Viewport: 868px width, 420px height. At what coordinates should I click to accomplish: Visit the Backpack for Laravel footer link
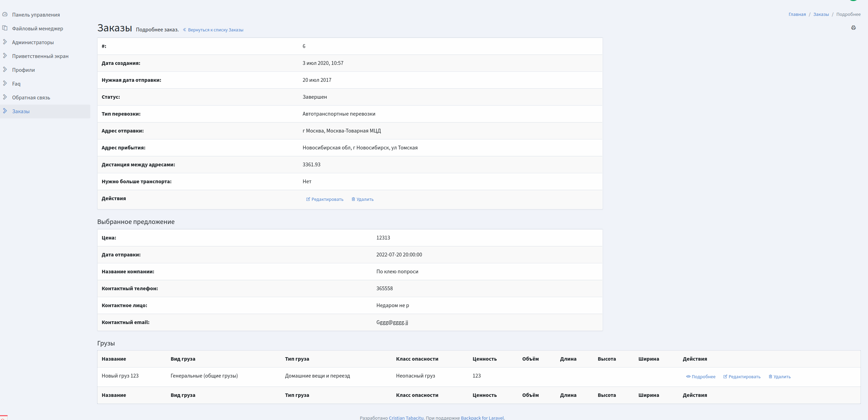click(482, 418)
